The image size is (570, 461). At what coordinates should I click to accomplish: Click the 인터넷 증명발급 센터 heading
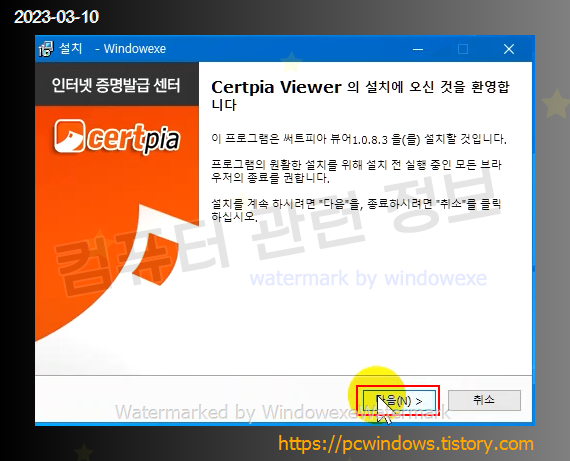pyautogui.click(x=116, y=85)
